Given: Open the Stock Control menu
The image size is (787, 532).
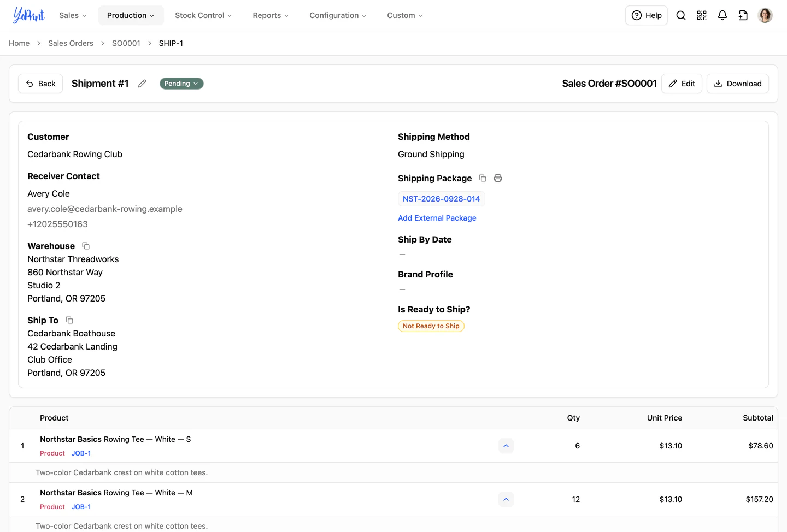Looking at the screenshot, I should pos(203,15).
